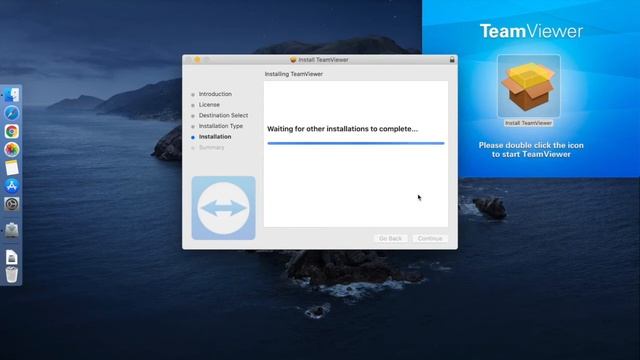The width and height of the screenshot is (640, 360).
Task: Click the 'Install TeamViewer' icon label
Action: pos(529,123)
